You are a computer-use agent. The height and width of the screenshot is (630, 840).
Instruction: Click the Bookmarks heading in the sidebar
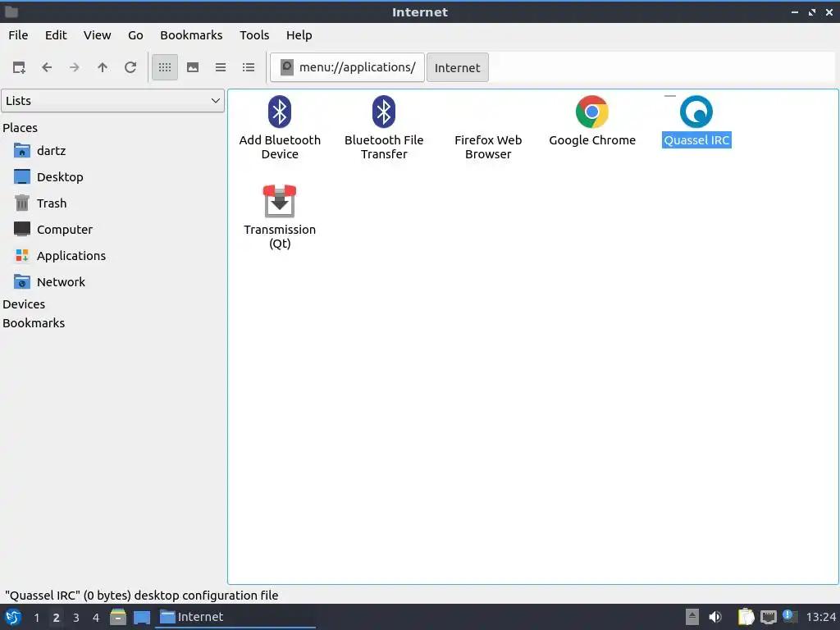(34, 323)
